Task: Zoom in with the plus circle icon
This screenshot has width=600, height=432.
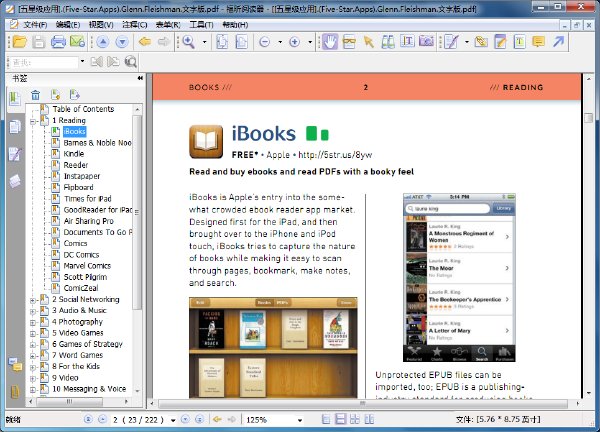Action: 295,42
